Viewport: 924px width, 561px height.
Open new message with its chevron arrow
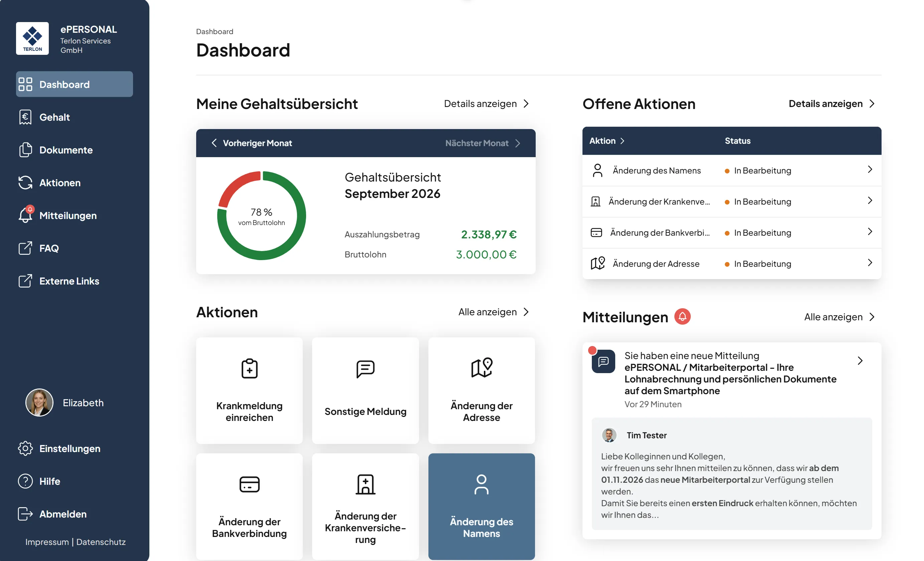[x=860, y=361]
